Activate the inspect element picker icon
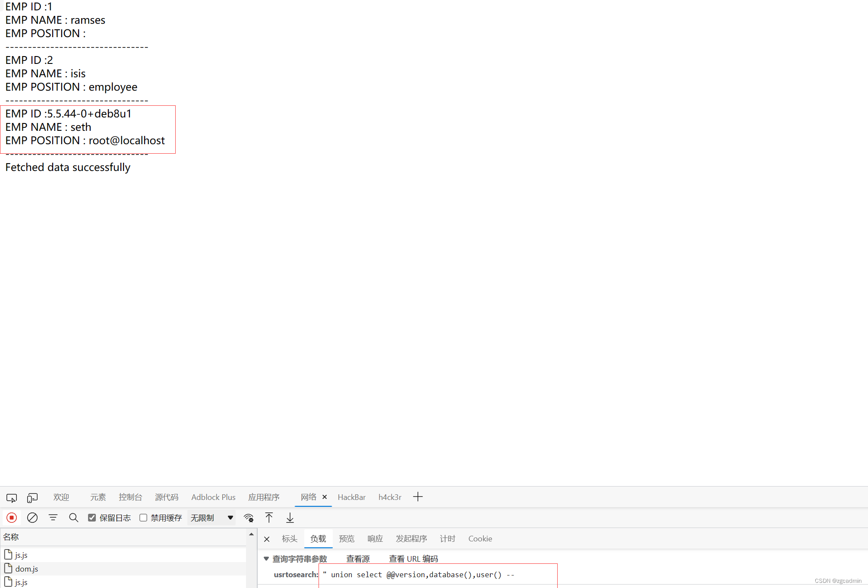This screenshot has width=868, height=588. (12, 498)
